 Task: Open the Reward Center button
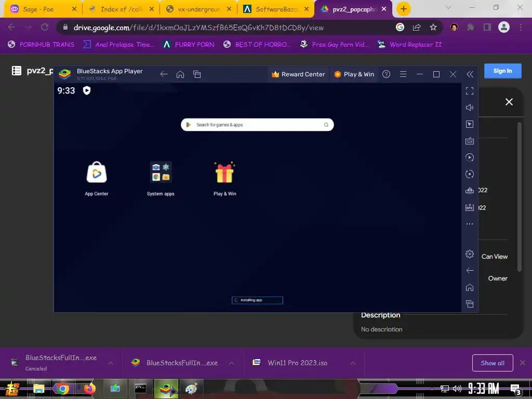point(298,74)
